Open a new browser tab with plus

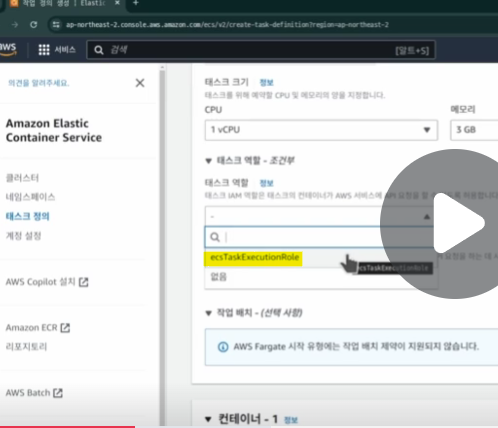coord(135,3)
